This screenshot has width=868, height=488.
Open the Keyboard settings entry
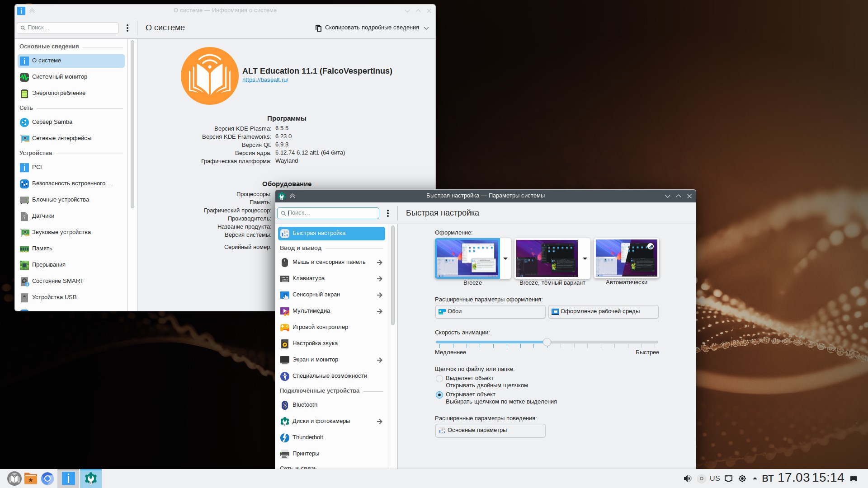pyautogui.click(x=308, y=278)
